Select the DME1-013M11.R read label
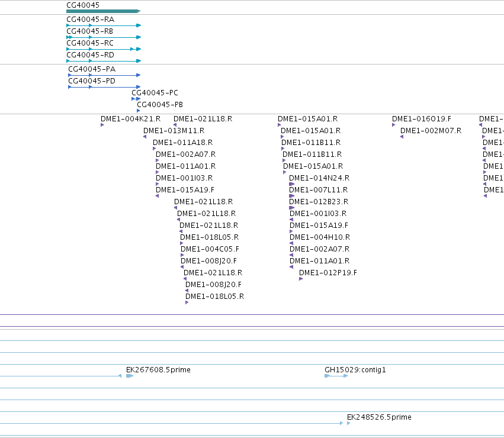 pos(174,131)
